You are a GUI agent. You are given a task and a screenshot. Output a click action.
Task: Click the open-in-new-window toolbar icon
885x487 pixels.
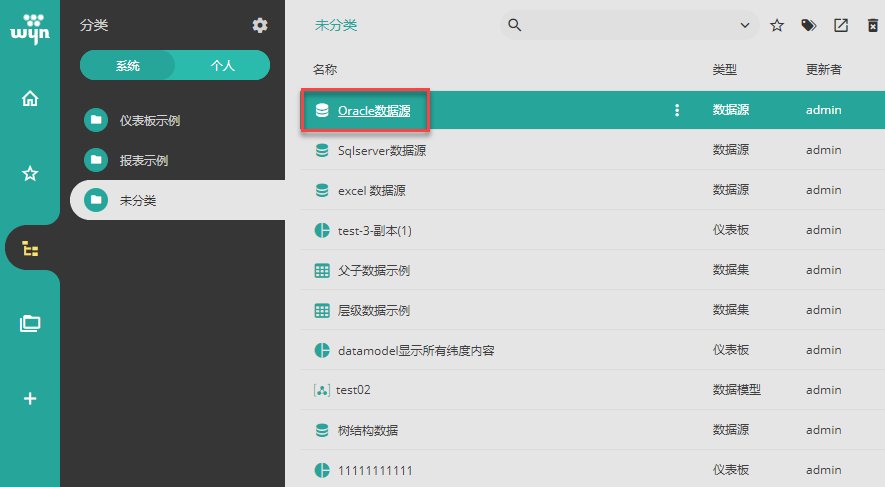pos(841,25)
